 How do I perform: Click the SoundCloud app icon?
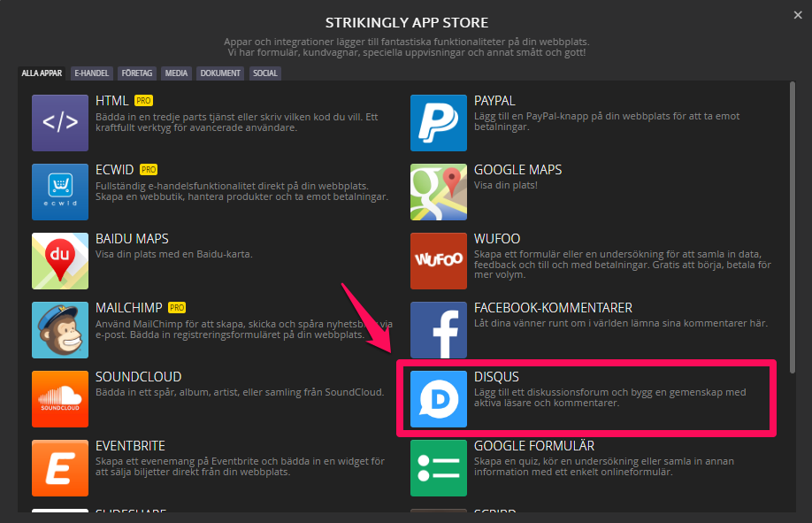coord(60,398)
